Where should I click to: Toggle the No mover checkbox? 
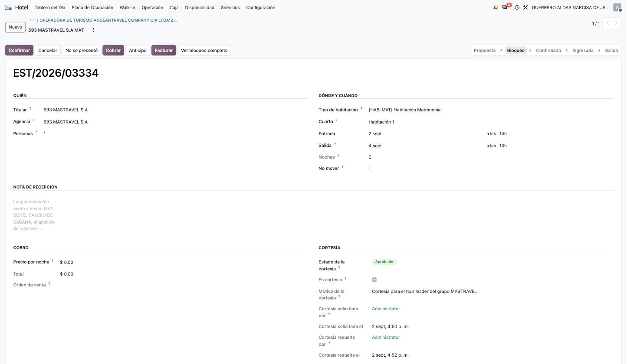[371, 168]
